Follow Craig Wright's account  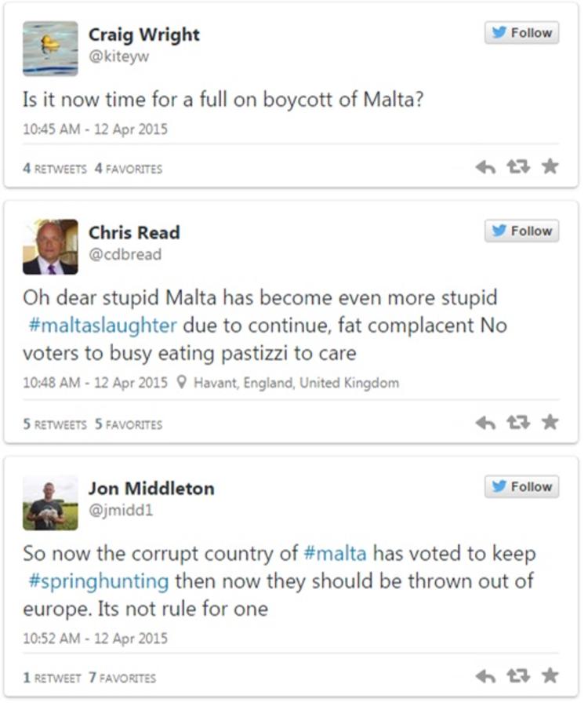(521, 33)
